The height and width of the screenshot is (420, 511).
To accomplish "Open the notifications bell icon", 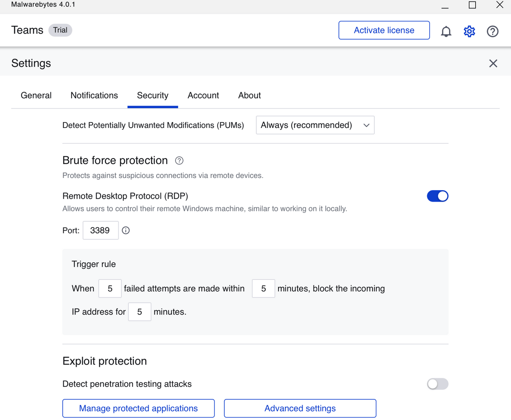I will click(x=446, y=31).
